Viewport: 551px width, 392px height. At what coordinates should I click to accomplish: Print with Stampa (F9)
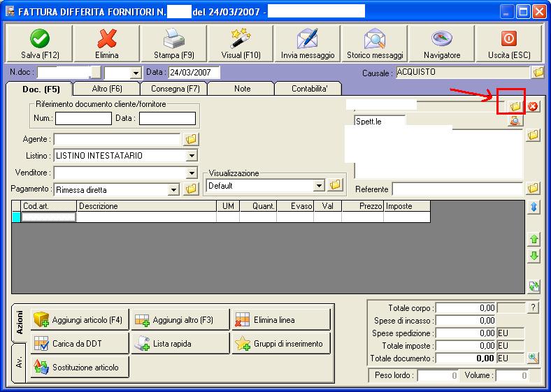pos(174,43)
